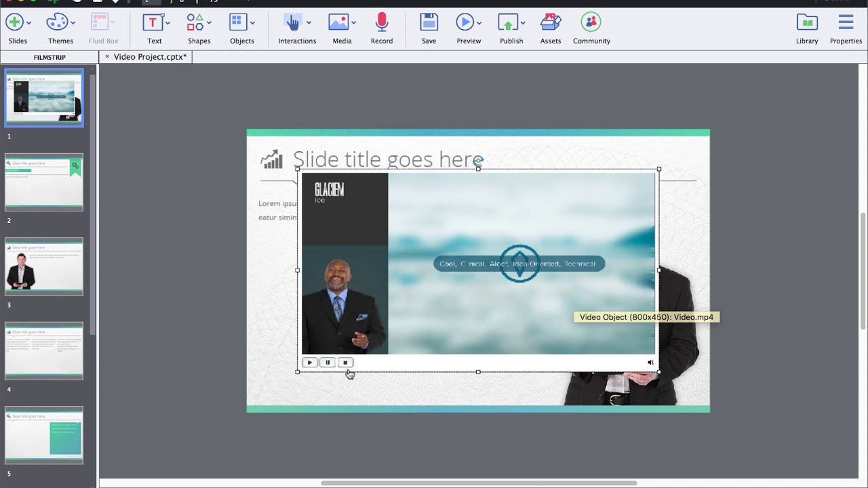This screenshot has width=868, height=488.
Task: Open the Interactions tool
Action: click(x=293, y=22)
